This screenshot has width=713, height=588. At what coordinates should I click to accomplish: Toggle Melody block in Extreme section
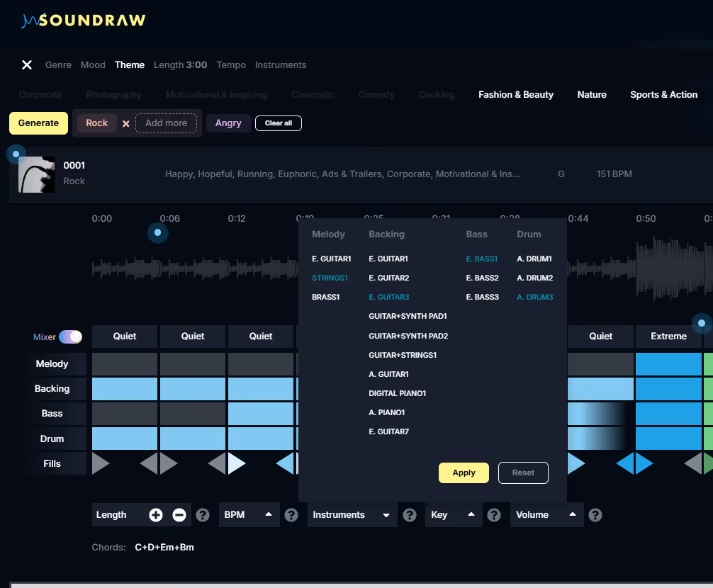click(668, 364)
